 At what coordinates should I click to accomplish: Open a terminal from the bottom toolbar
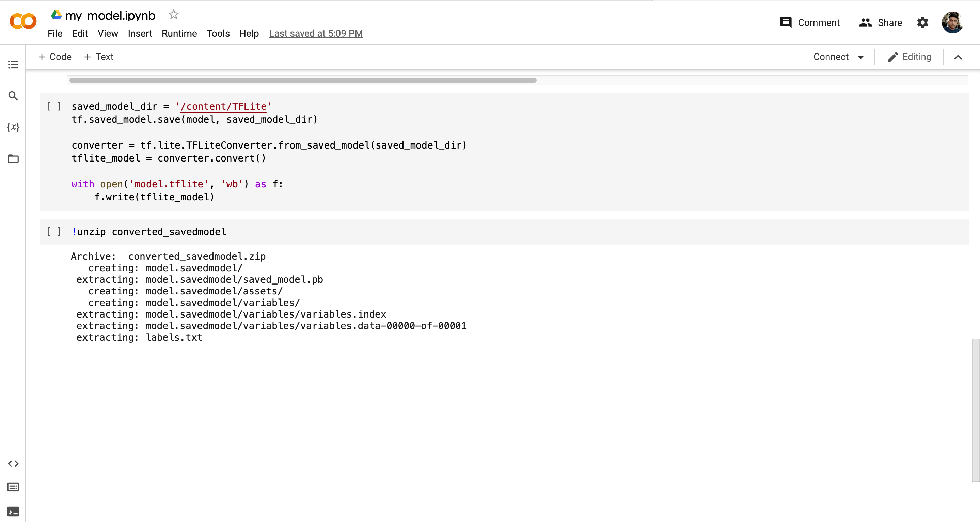click(13, 511)
